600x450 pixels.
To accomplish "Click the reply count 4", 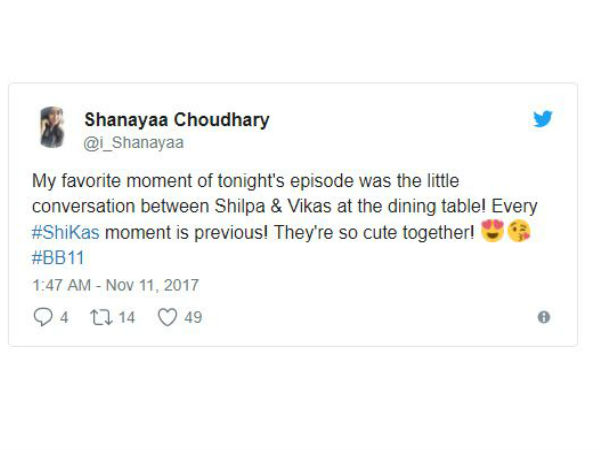I will [64, 318].
